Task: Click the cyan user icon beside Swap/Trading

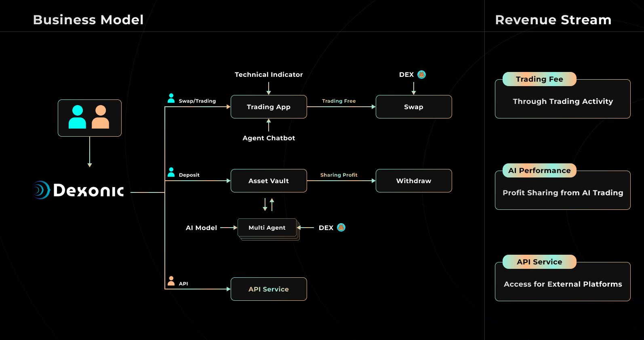Action: click(x=171, y=98)
